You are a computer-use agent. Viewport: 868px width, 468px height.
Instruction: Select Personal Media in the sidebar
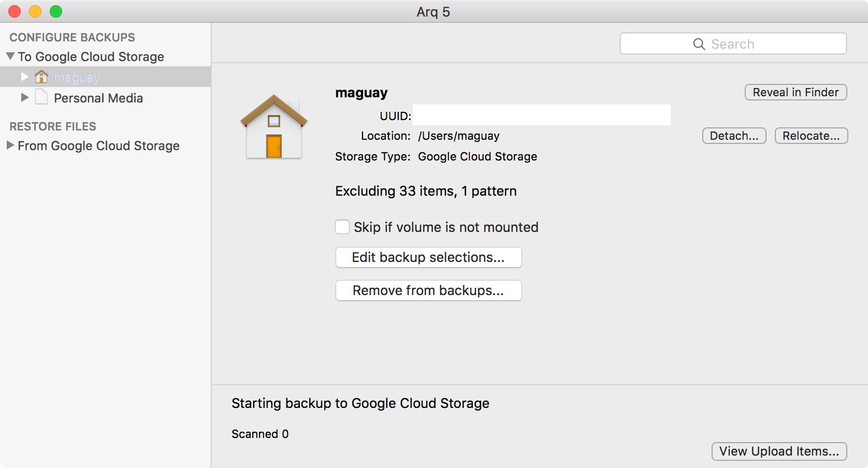coord(98,98)
